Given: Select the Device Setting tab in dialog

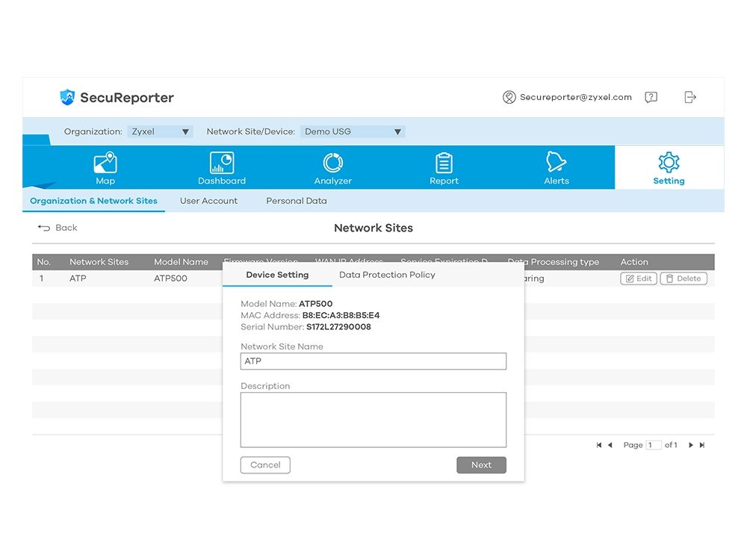Looking at the screenshot, I should pos(277,275).
